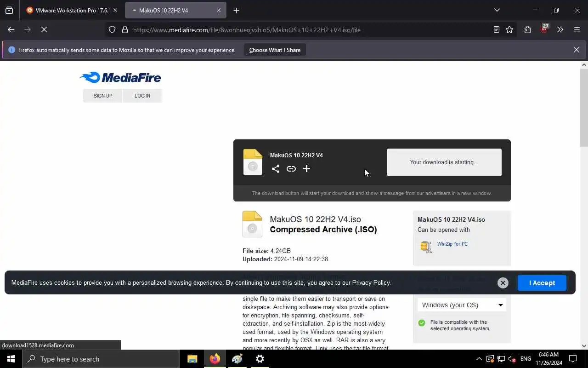Click the share icon for MakuOS file

tap(276, 169)
